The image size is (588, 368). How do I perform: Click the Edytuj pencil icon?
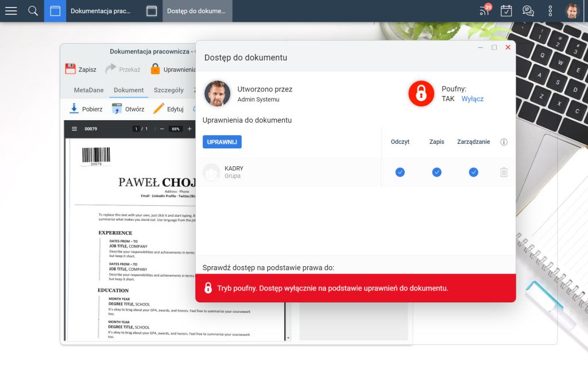pyautogui.click(x=158, y=109)
